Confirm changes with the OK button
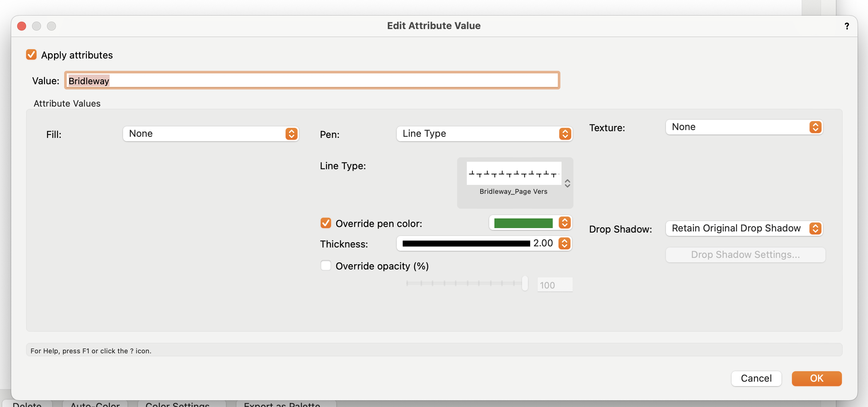868x407 pixels. click(x=816, y=378)
